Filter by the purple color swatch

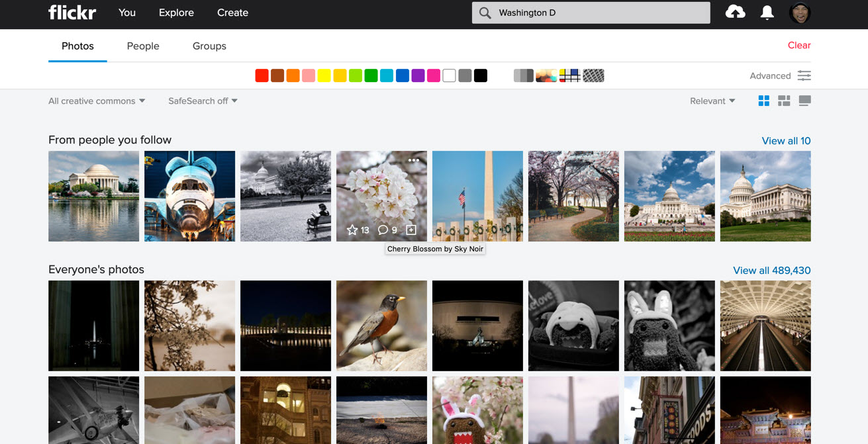click(x=418, y=75)
